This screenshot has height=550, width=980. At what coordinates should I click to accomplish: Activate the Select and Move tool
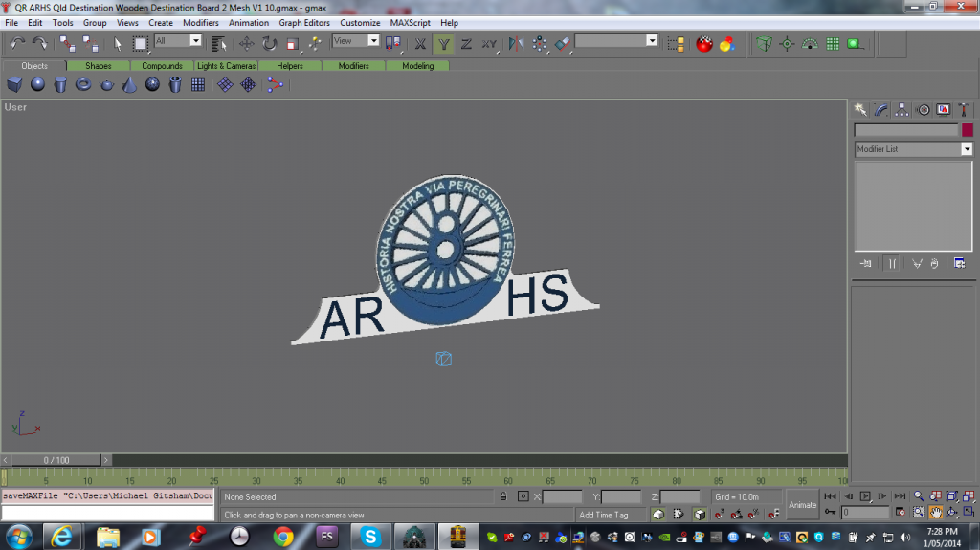(x=246, y=44)
